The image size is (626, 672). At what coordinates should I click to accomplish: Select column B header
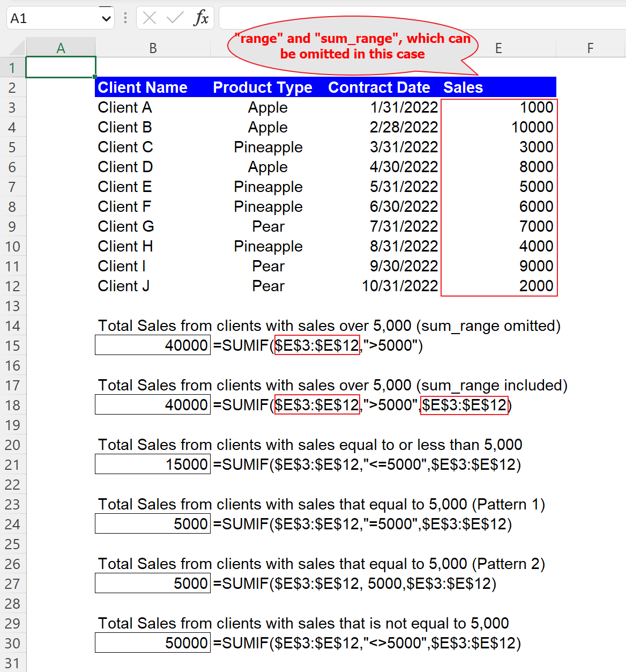(x=153, y=47)
